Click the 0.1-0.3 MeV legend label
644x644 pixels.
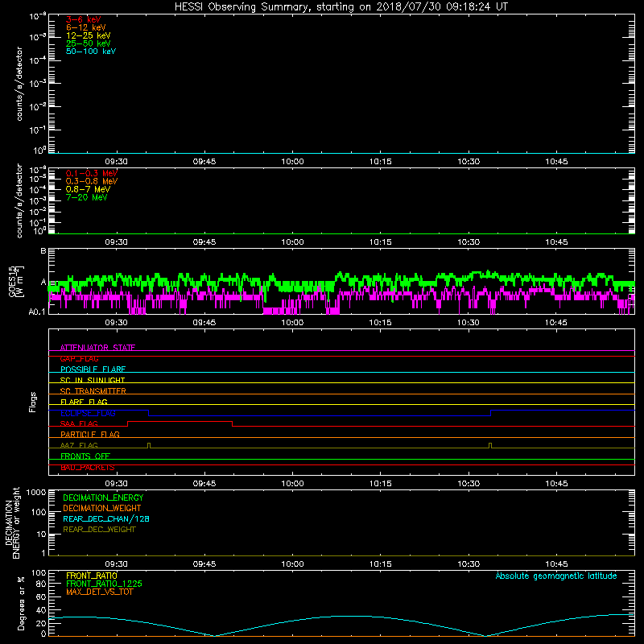pos(92,173)
